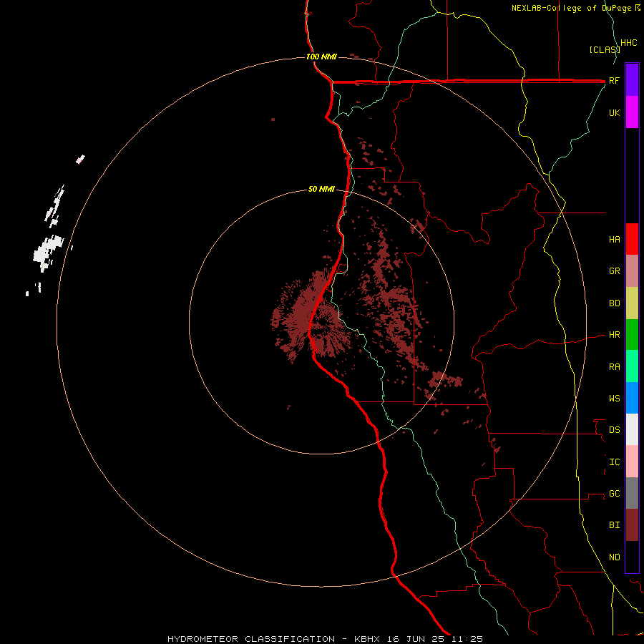Click the IC legend label
The image size is (644, 644).
615,462
